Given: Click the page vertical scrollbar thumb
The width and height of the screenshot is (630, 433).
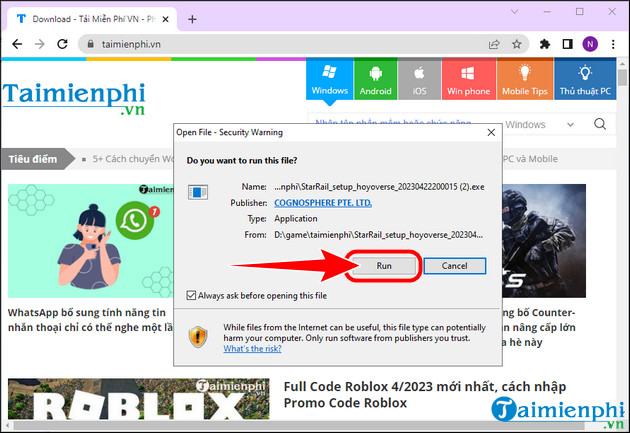Looking at the screenshot, I should click(623, 77).
